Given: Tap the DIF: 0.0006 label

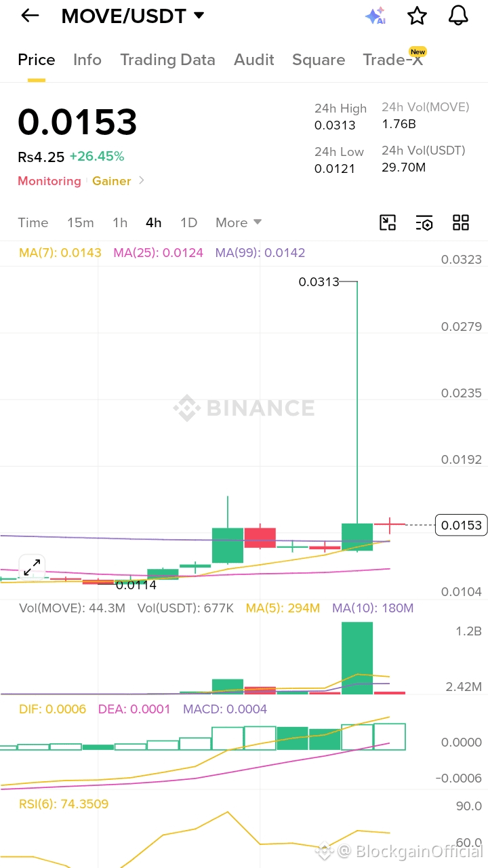Looking at the screenshot, I should [52, 709].
